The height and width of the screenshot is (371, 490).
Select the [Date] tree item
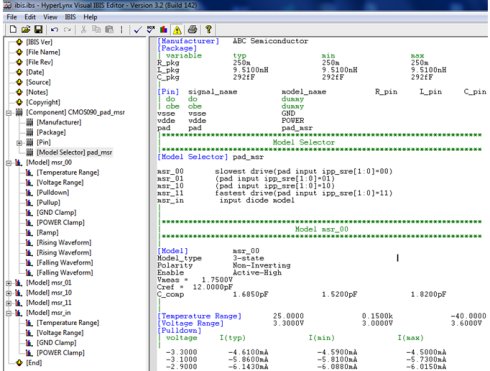click(35, 72)
